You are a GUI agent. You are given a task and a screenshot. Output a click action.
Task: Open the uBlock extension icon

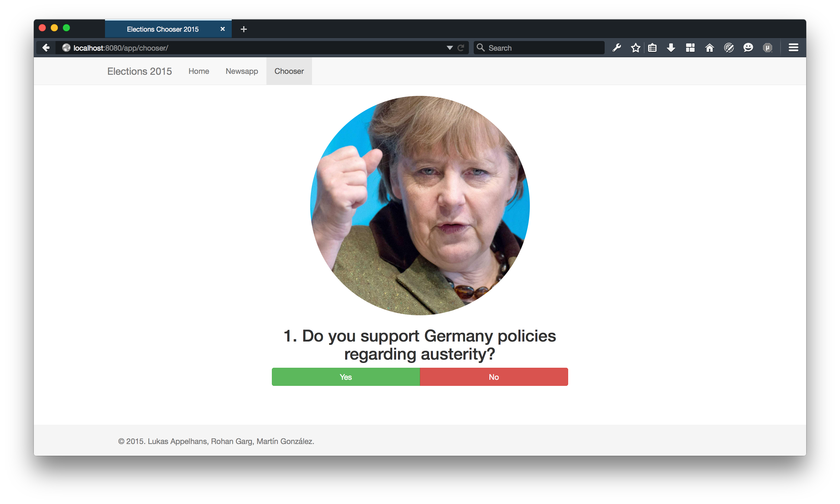[768, 48]
